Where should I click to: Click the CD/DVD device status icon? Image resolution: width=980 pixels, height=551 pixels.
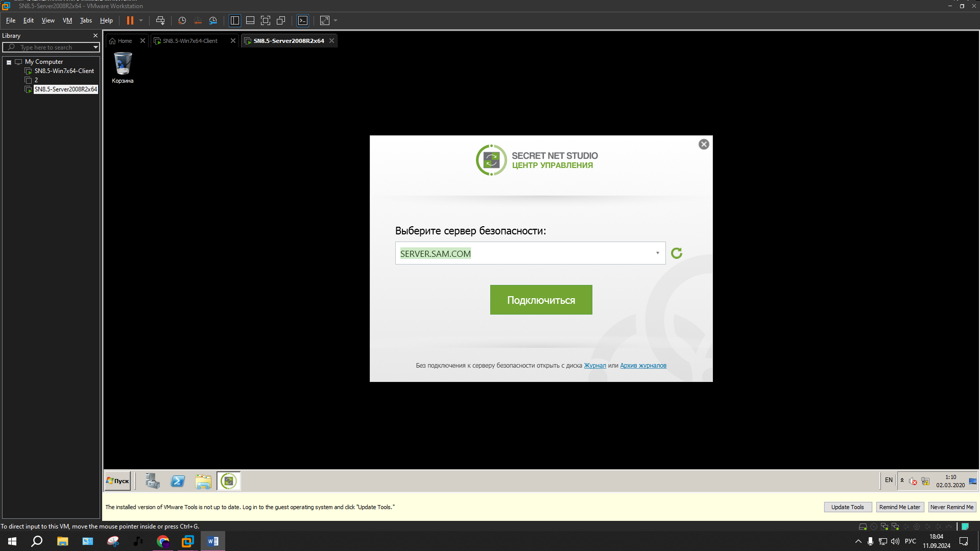click(874, 526)
